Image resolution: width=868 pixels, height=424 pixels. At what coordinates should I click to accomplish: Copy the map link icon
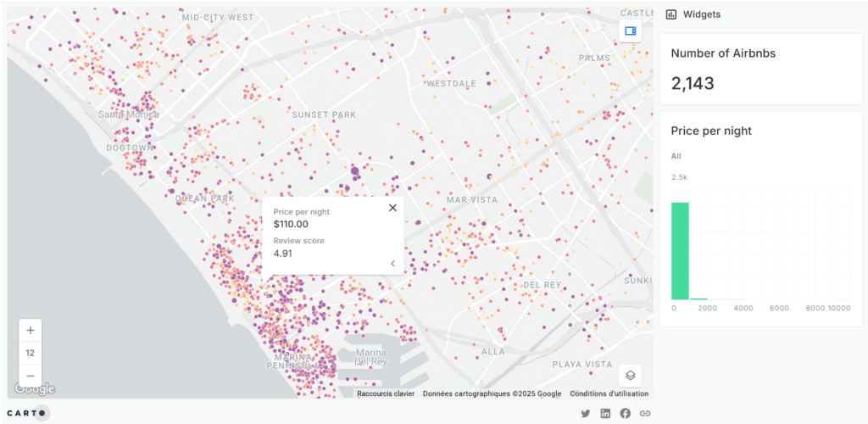click(644, 413)
